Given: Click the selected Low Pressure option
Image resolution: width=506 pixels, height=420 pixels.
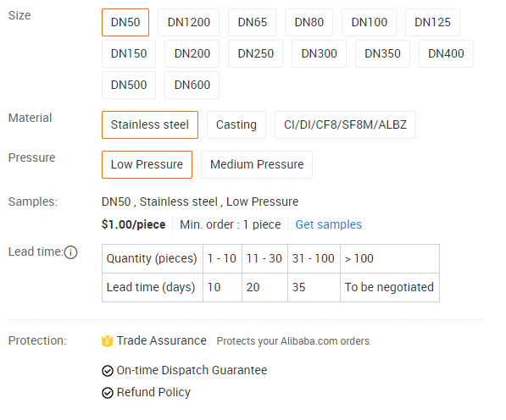Looking at the screenshot, I should pyautogui.click(x=147, y=164).
